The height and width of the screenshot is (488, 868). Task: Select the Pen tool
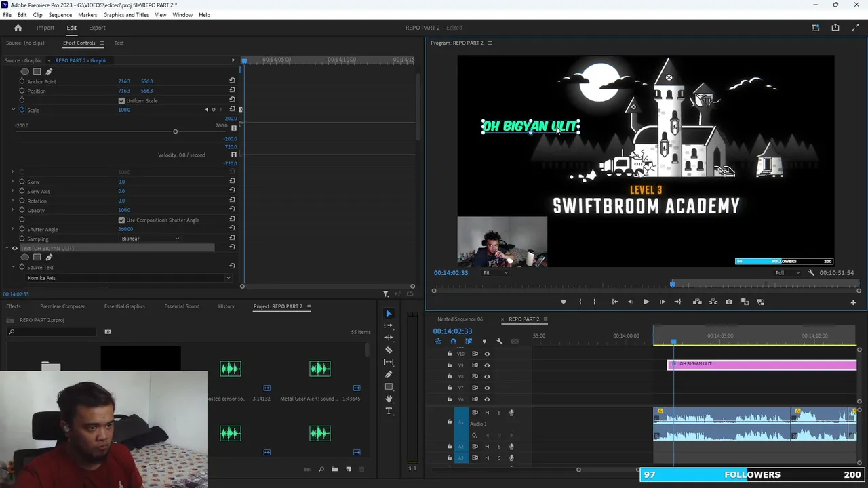point(389,374)
